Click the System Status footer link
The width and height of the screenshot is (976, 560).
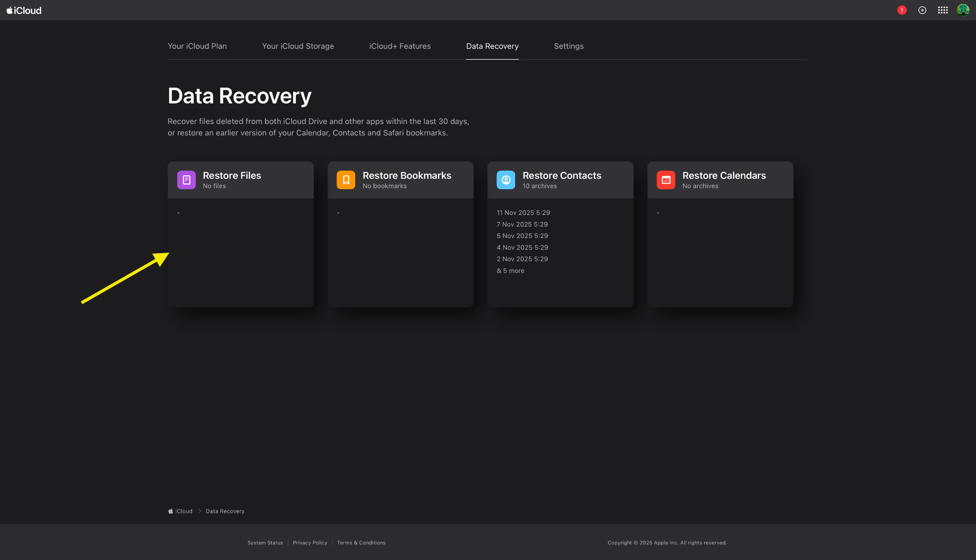[x=265, y=542]
